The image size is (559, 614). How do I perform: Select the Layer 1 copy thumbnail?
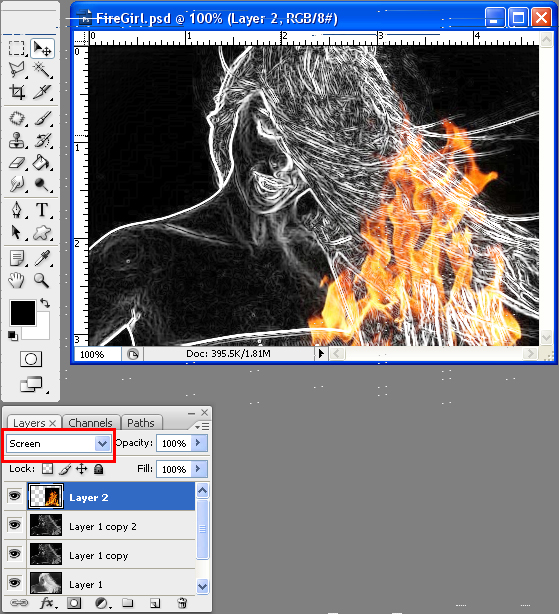click(46, 554)
